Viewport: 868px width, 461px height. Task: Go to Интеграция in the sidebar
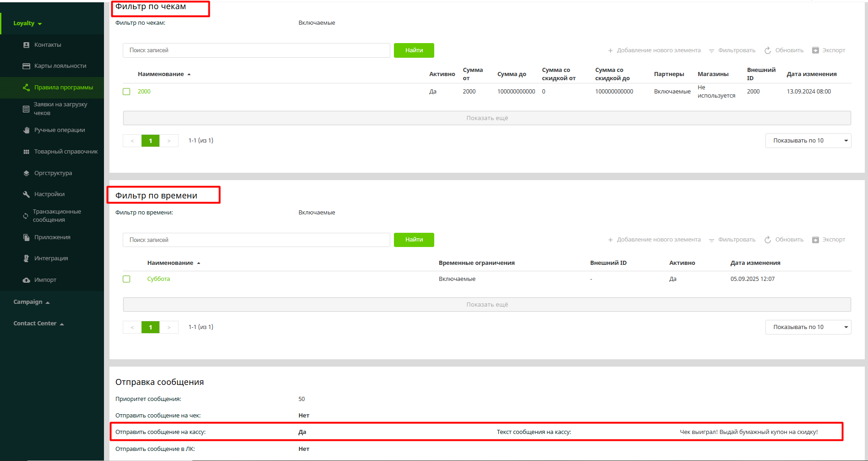coord(51,258)
